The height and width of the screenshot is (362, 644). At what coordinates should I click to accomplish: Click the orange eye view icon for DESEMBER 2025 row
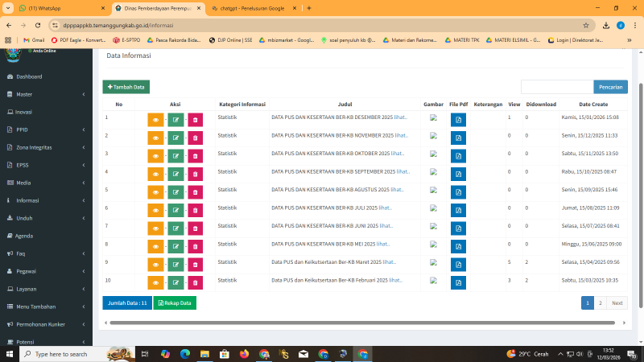[155, 118]
